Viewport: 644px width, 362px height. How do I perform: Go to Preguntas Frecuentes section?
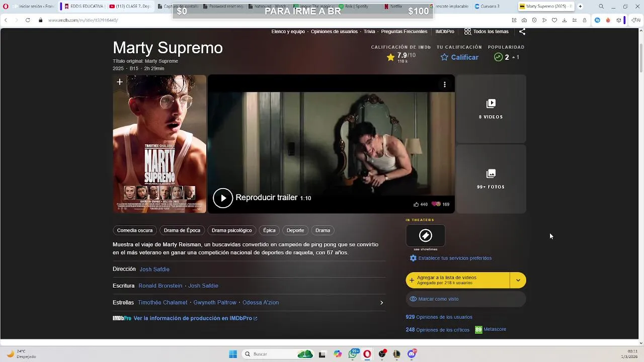pos(404,31)
